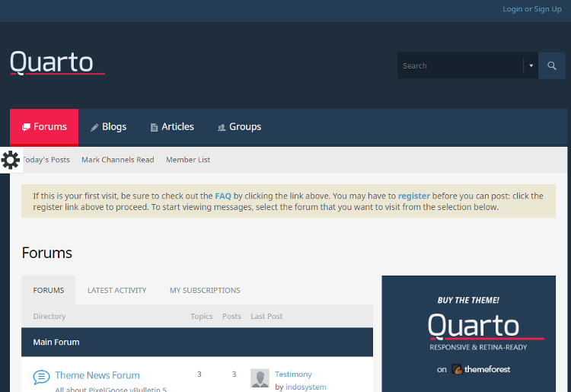Open Today's Posts link
Screen dimensions: 571x392
[46, 160]
